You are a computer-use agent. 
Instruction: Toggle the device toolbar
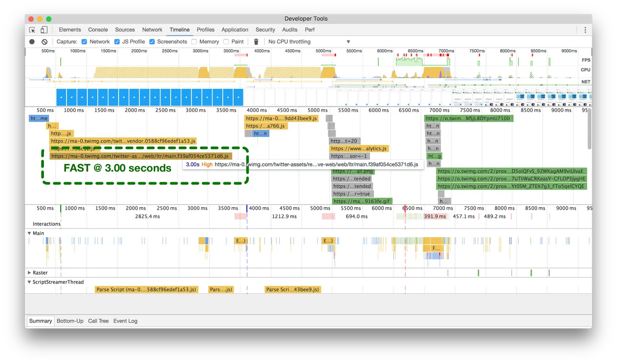43,29
